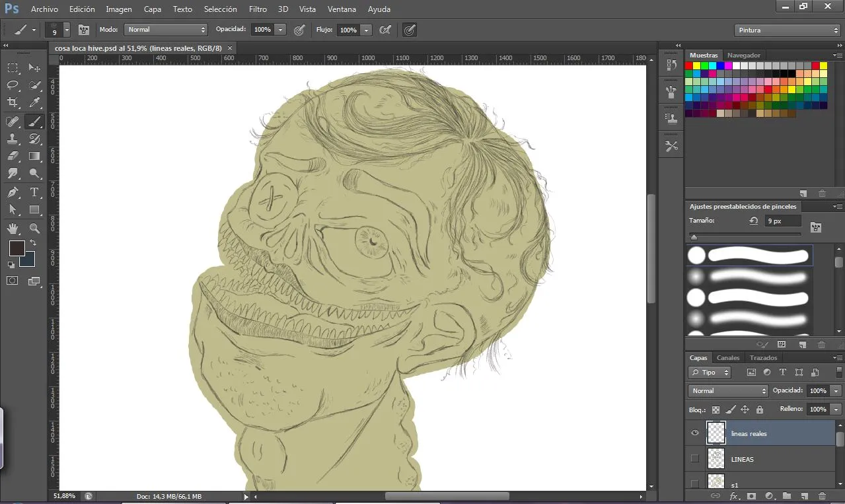Switch to the Canales tab
The width and height of the screenshot is (845, 504).
click(728, 358)
